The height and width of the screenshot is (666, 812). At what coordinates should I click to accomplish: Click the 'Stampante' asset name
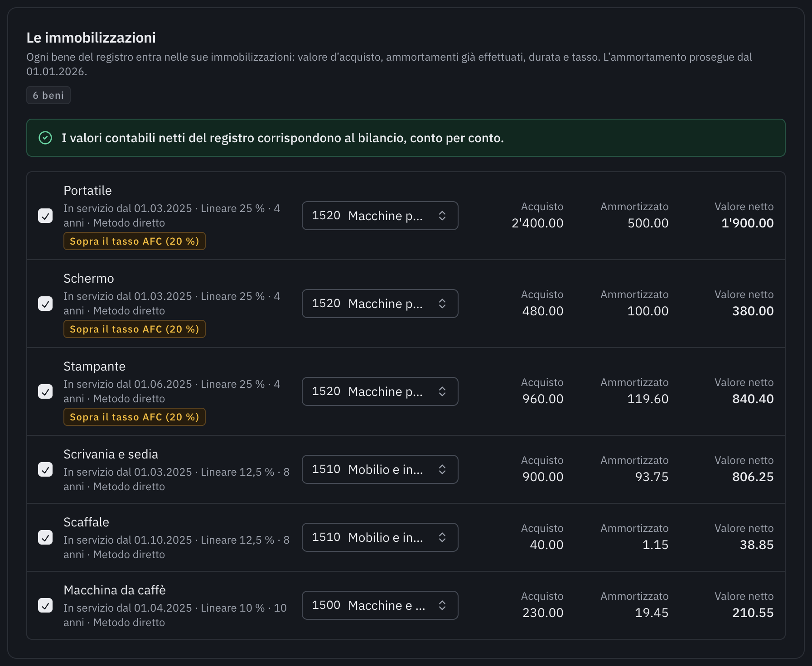pos(95,366)
